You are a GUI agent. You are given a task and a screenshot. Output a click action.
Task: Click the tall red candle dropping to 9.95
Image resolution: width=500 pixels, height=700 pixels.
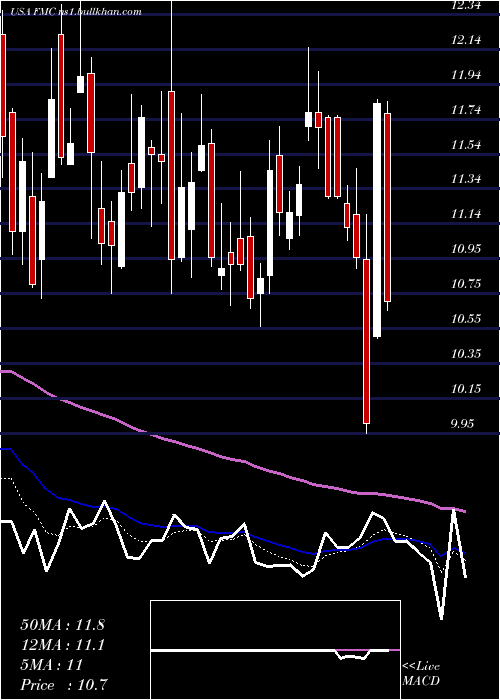(x=367, y=341)
